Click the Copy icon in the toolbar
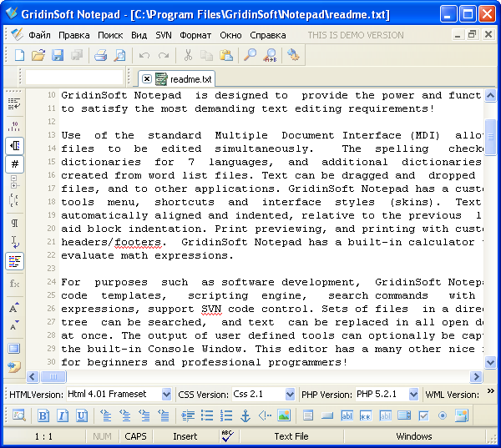 click(206, 55)
